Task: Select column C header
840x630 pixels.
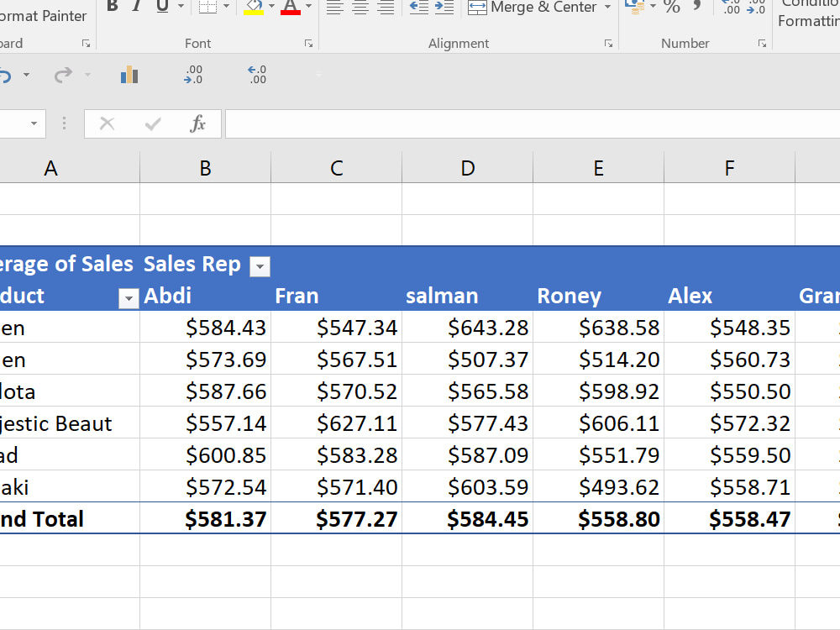Action: point(337,168)
